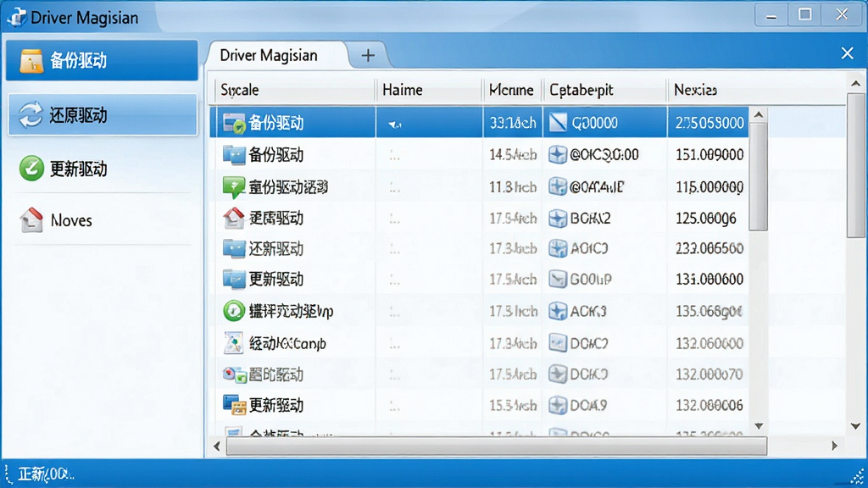Click the drive icon in the highlighted 备份驱动 row
This screenshot has width=868, height=488.
point(234,123)
